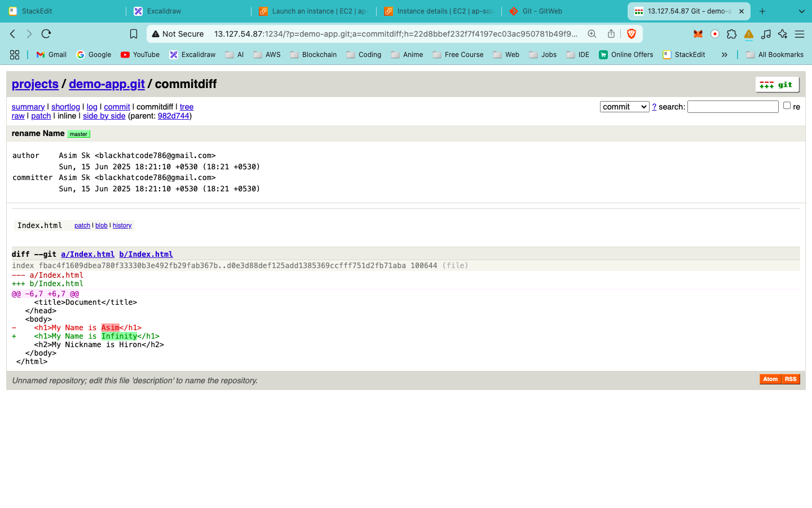Open the new tab plus button
Screen dimensions: 812x508
762,11
